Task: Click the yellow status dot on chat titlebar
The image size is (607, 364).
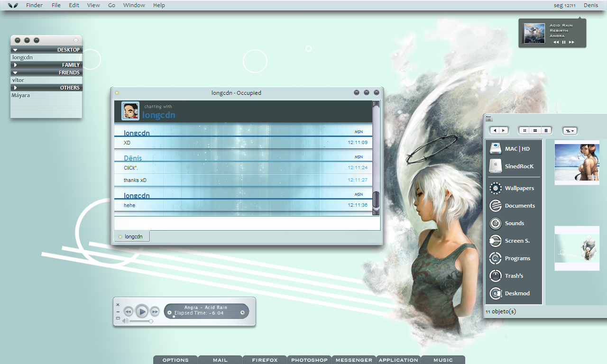Action: pyautogui.click(x=117, y=93)
